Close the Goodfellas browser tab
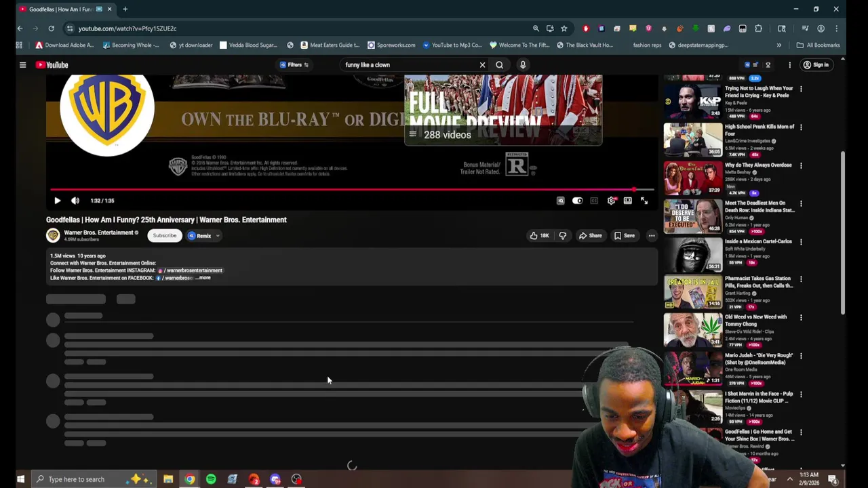The image size is (868, 488). (x=108, y=9)
